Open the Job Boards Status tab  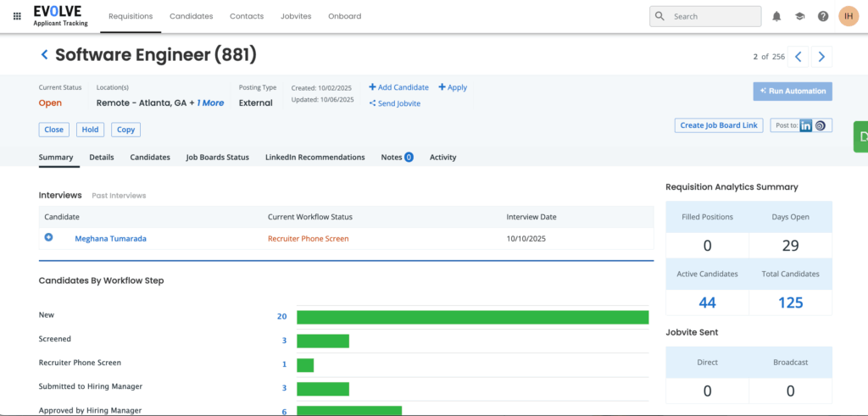point(217,158)
